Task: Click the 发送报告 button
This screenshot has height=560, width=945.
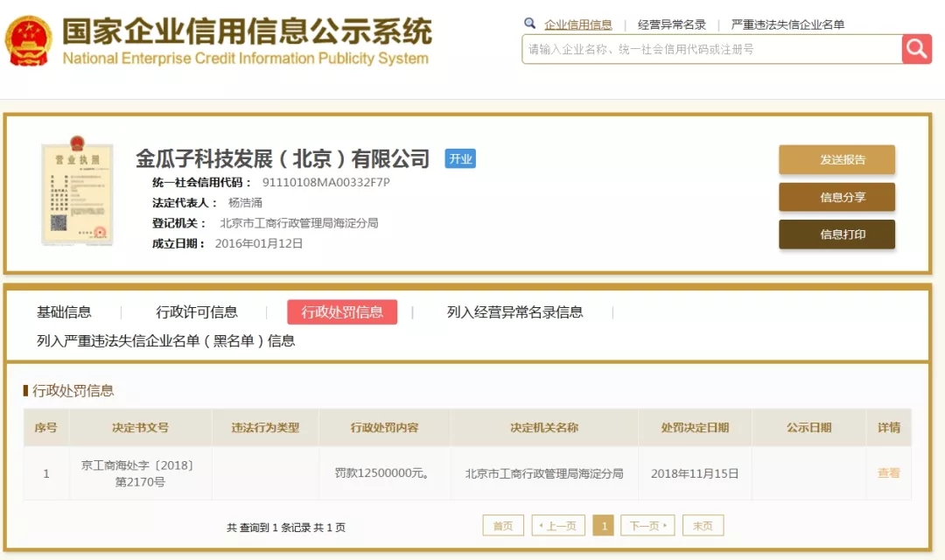Action: pos(836,160)
